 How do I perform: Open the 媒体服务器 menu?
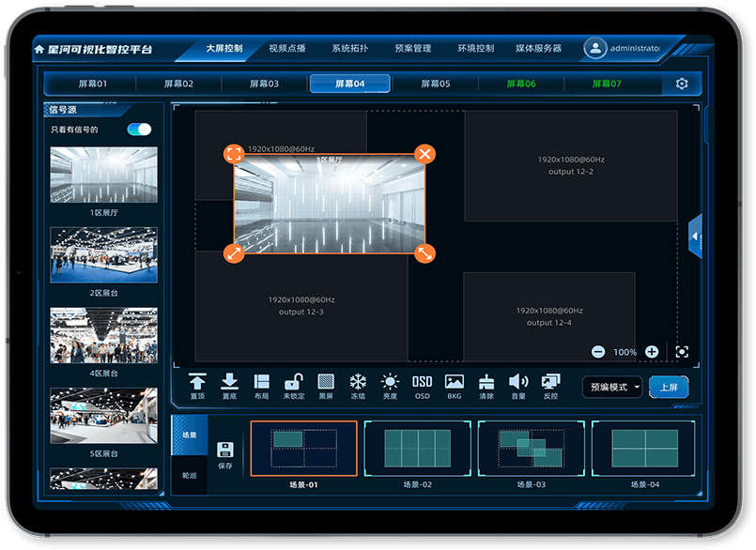pyautogui.click(x=538, y=48)
